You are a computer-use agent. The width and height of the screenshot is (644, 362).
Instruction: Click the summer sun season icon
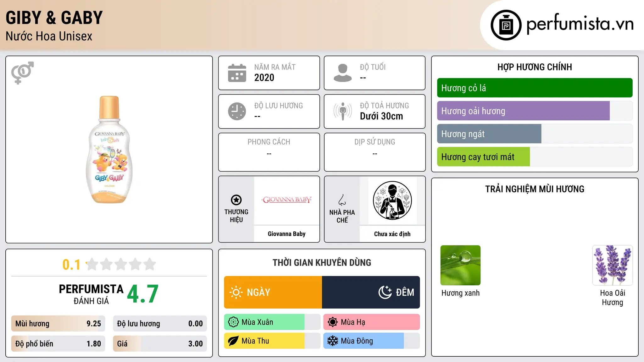(333, 322)
